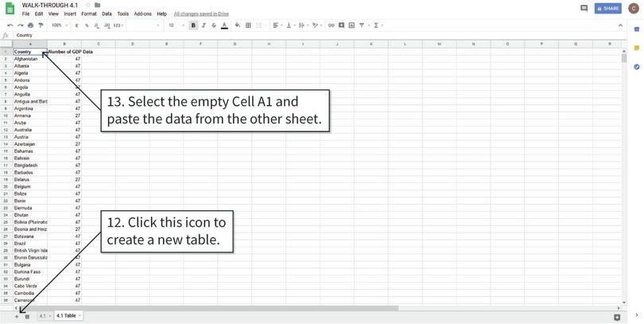Open the account avatar menu
Viewport: 644px width, 324px height.
[634, 8]
